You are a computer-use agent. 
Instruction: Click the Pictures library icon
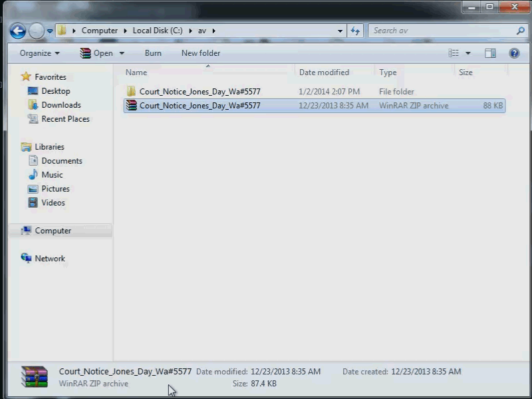33,189
